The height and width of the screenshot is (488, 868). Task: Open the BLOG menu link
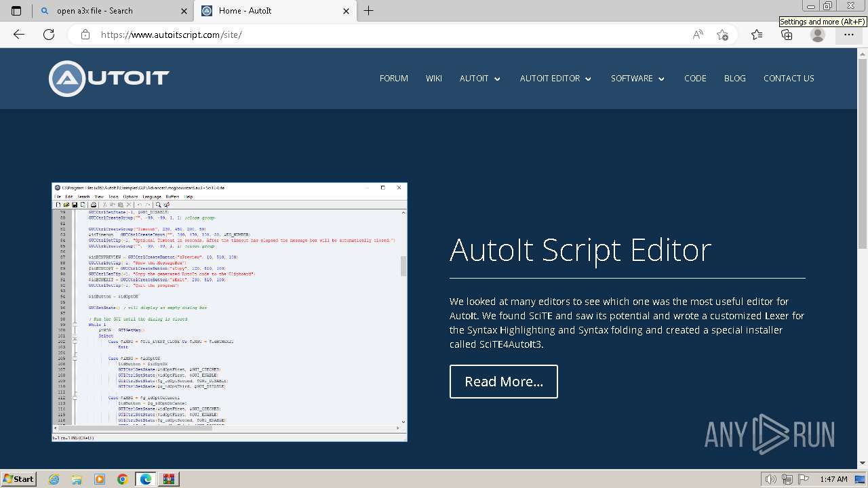point(735,79)
